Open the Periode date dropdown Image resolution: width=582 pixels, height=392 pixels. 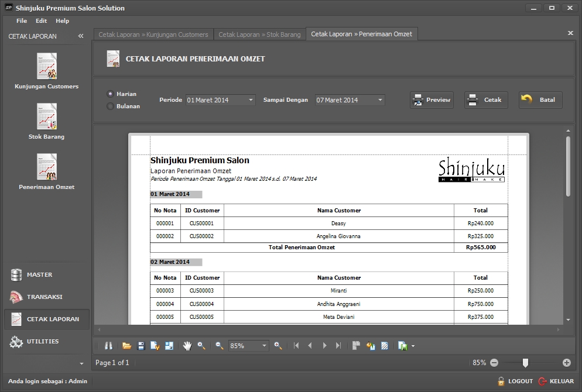(x=251, y=100)
